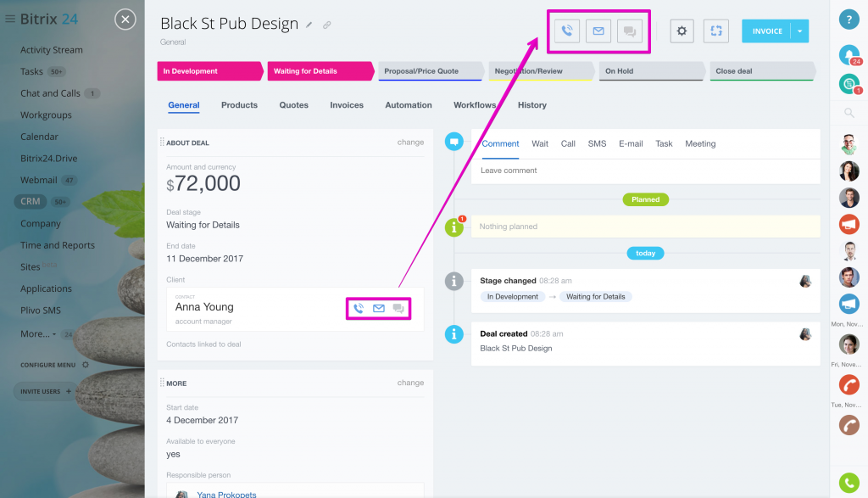Click the brown phone call icon
Screen dimensions: 868x498
click(849, 425)
